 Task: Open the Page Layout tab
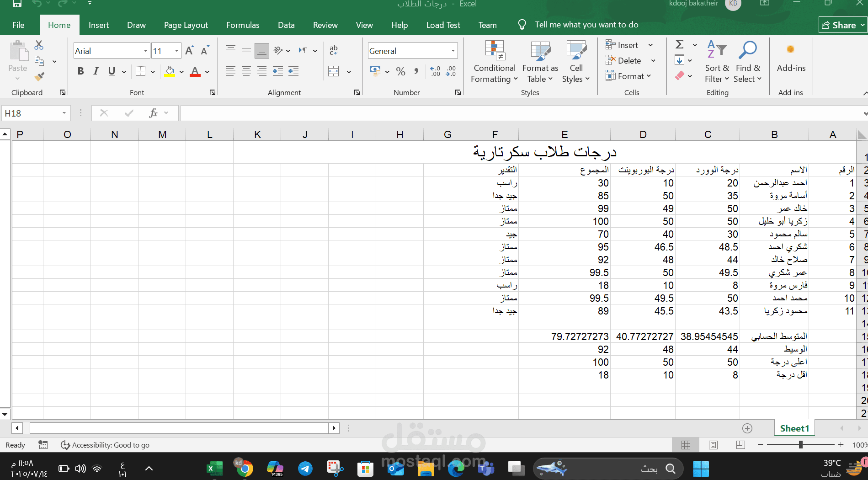coord(186,25)
